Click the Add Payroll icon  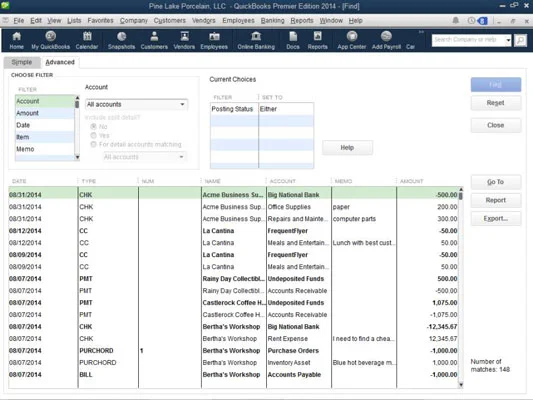pyautogui.click(x=386, y=40)
